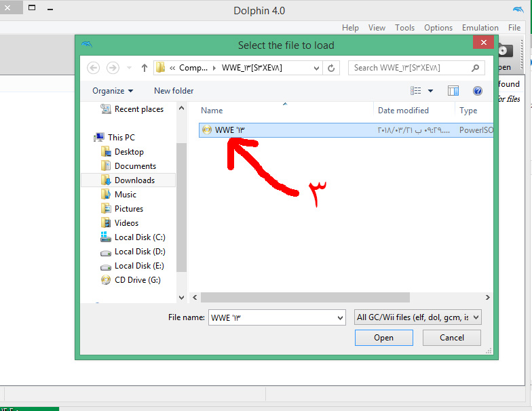Click the Dolphin logo in dialog title
The height and width of the screenshot is (411, 532).
point(87,45)
